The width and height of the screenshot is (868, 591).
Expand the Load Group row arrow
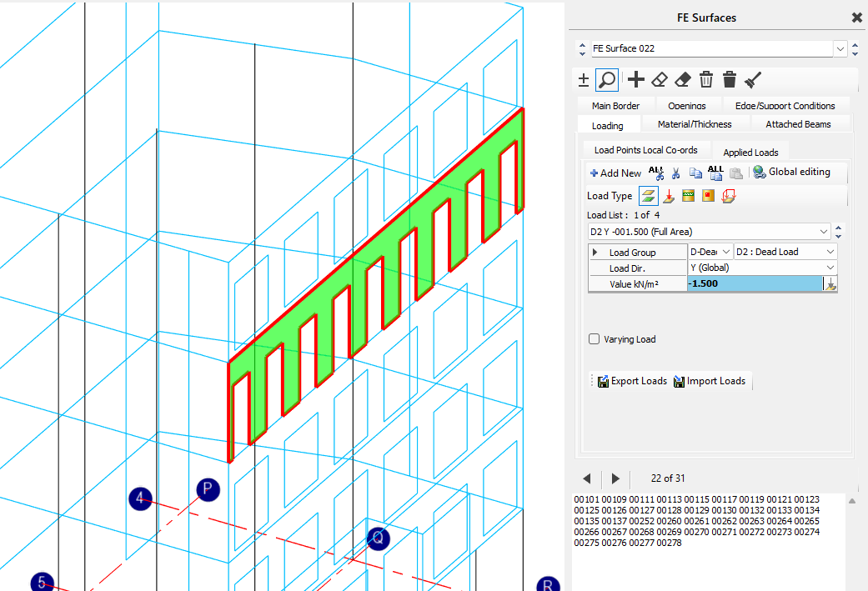click(595, 253)
